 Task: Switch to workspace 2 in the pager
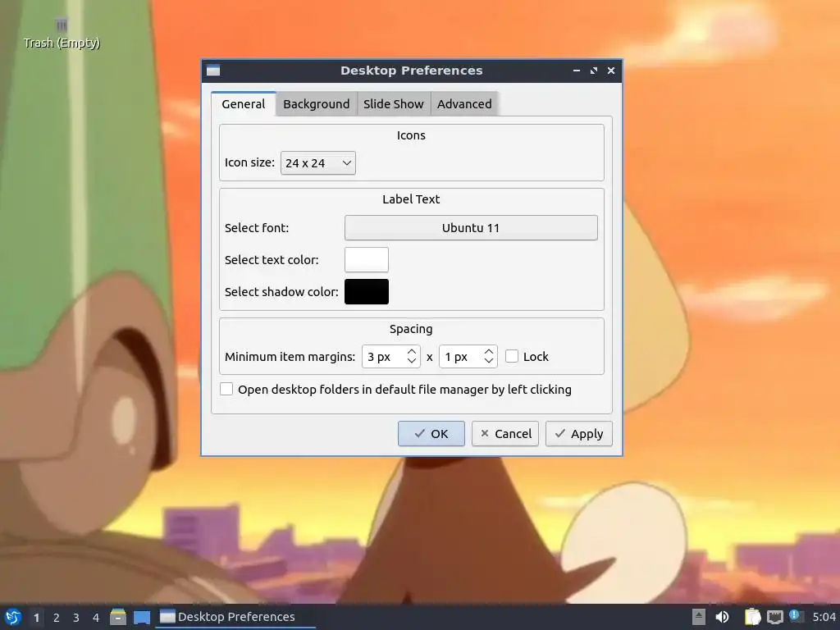point(57,618)
